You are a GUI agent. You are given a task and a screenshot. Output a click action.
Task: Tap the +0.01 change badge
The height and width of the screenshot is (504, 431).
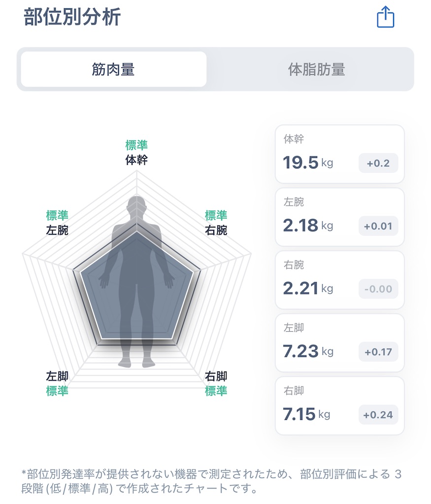point(378,226)
